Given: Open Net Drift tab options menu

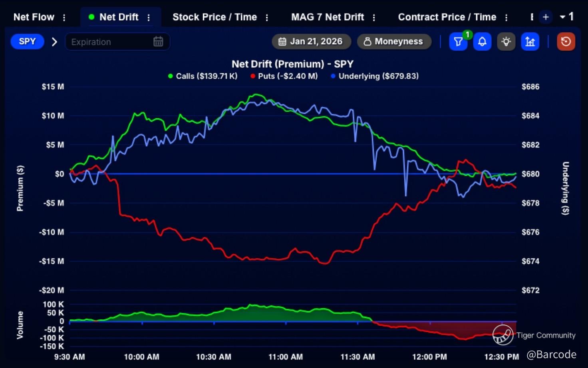Looking at the screenshot, I should 149,18.
